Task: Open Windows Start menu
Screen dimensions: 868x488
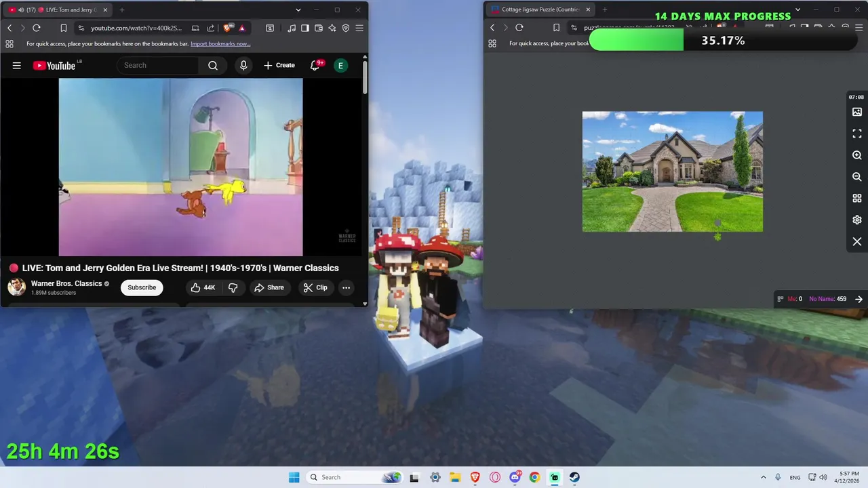Action: pyautogui.click(x=294, y=477)
